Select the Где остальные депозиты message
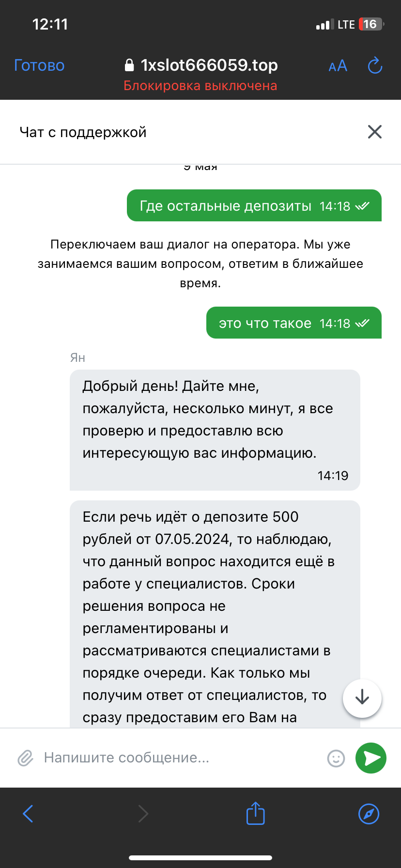Image resolution: width=401 pixels, height=868 pixels. [x=254, y=206]
